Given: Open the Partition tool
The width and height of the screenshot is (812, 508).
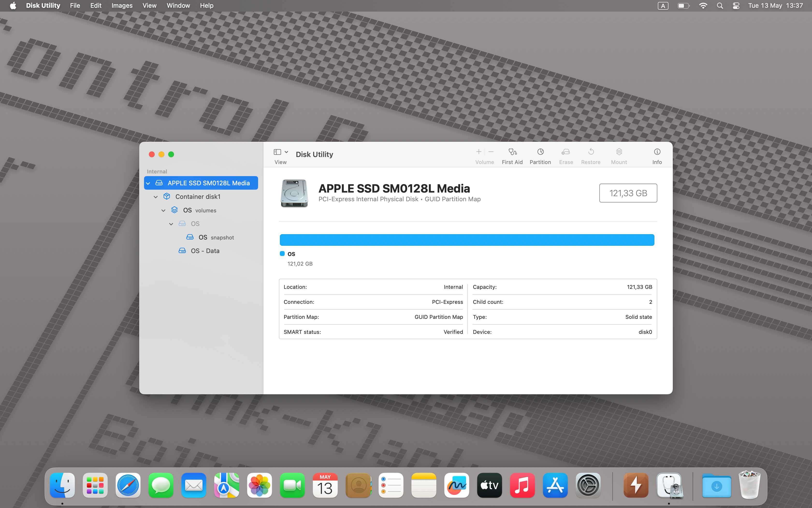Looking at the screenshot, I should (x=540, y=156).
